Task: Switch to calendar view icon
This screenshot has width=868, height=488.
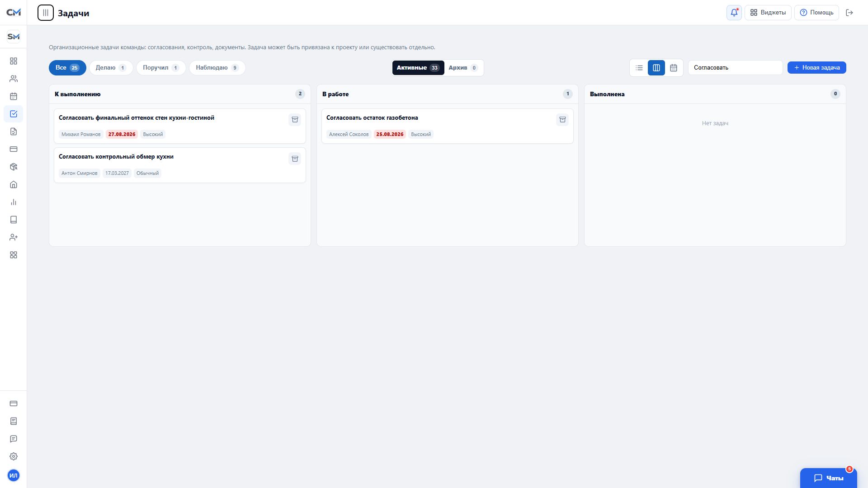Action: pos(673,68)
